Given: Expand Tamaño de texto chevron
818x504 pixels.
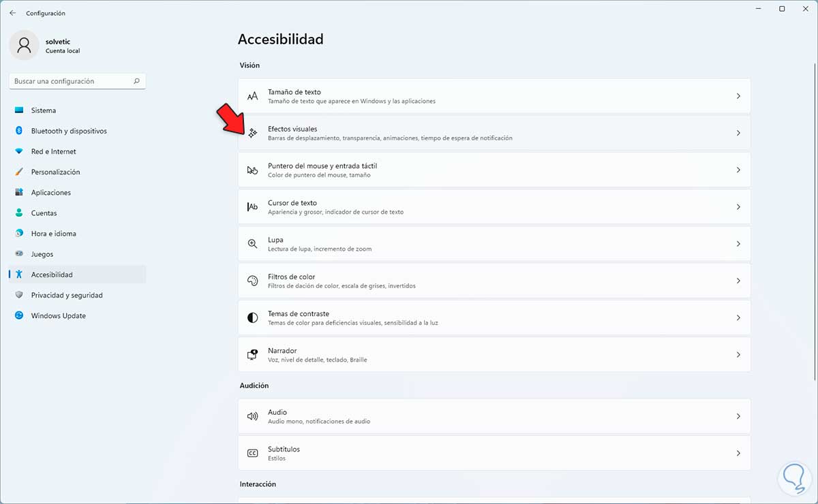Looking at the screenshot, I should click(x=738, y=96).
